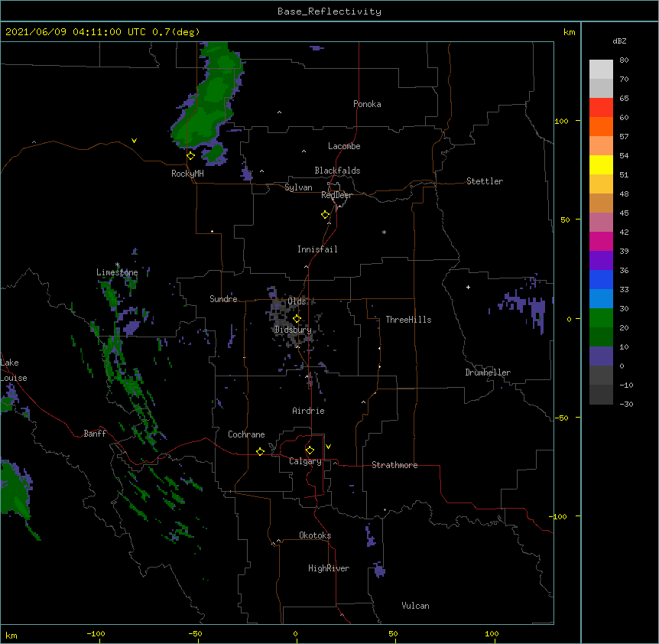The height and width of the screenshot is (644, 659).
Task: Click the Lacombe city label
Action: point(344,146)
